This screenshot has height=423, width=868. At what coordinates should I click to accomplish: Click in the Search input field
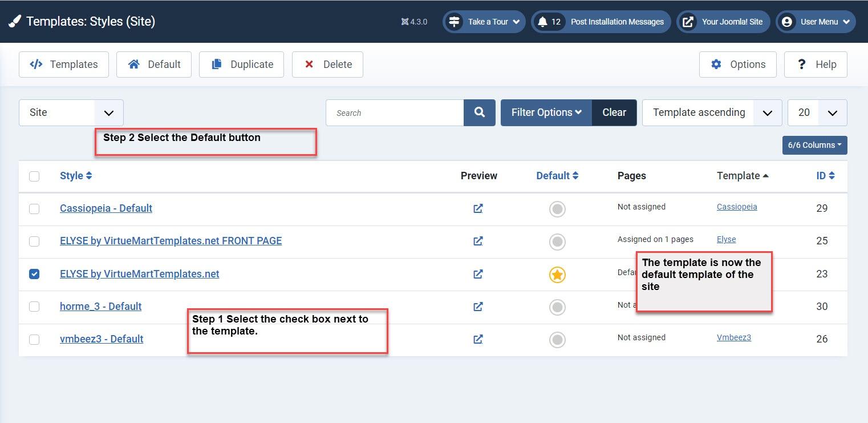click(395, 112)
